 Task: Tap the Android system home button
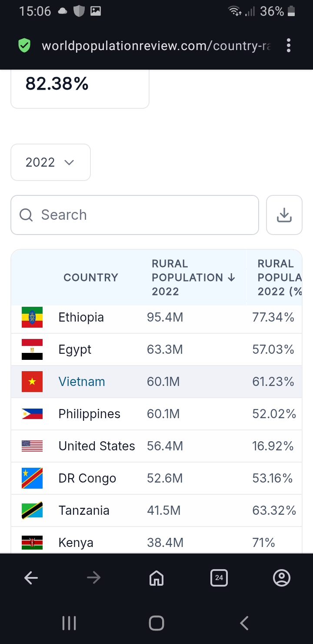156,623
